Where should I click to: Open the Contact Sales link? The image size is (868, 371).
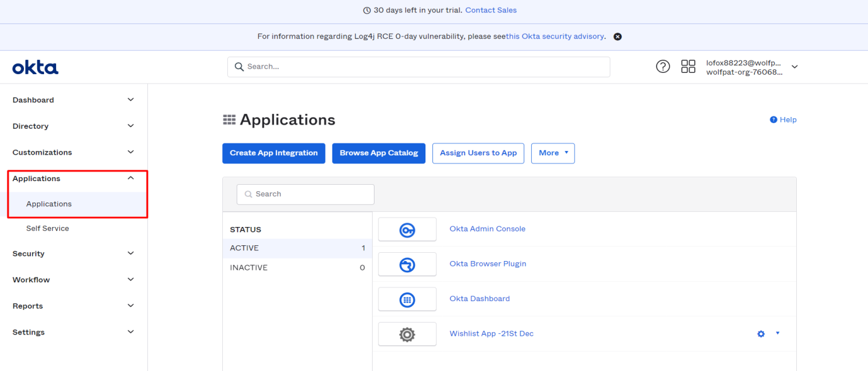coord(491,10)
